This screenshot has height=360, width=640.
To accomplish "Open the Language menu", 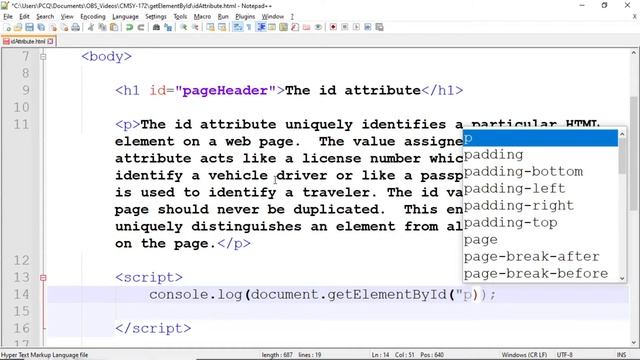I will pos(125,17).
